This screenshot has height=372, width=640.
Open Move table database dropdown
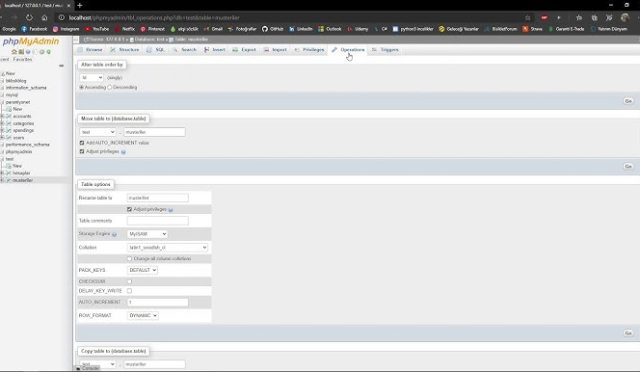tap(98, 132)
